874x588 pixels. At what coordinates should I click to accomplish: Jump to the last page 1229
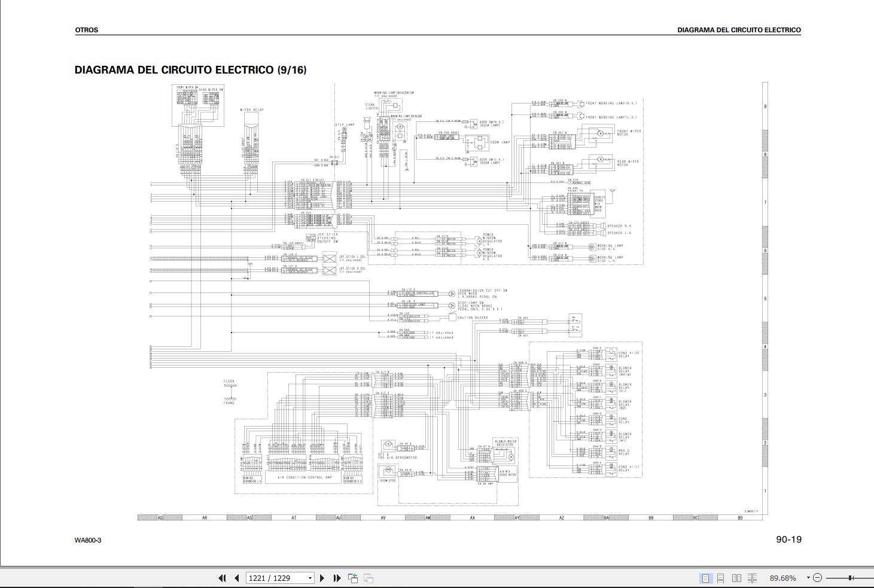(x=337, y=578)
